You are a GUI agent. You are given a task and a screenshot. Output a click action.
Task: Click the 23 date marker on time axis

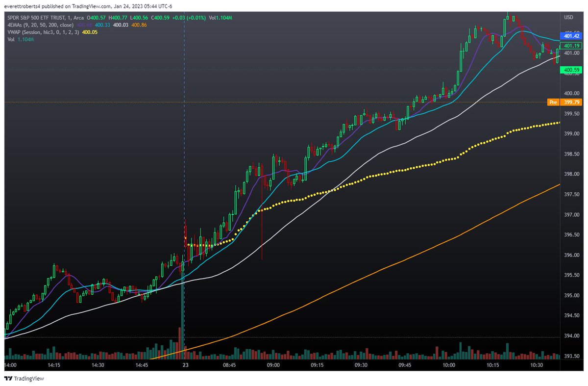point(185,365)
